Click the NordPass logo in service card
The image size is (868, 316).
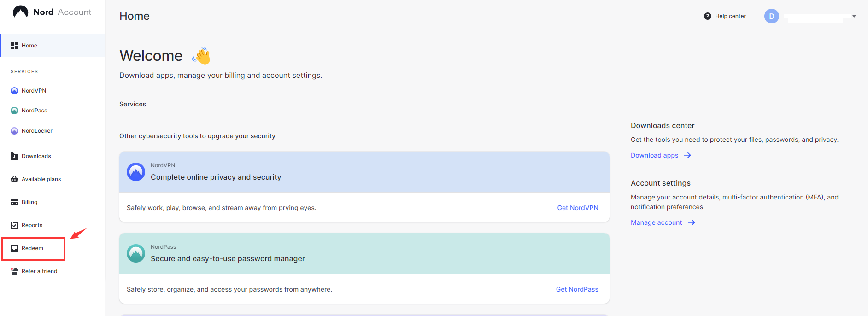[x=136, y=253]
